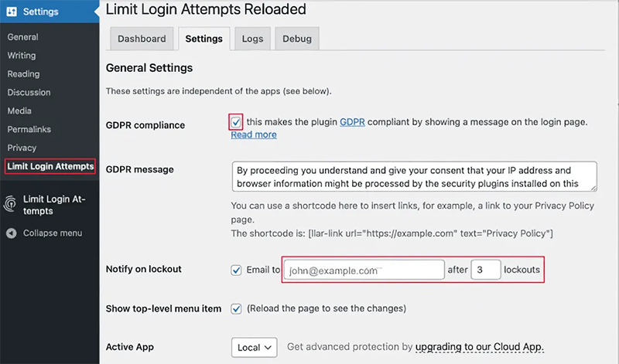Toggle the GDPR compliance checkbox
Viewport: 619px width, 364px height.
pyautogui.click(x=236, y=122)
